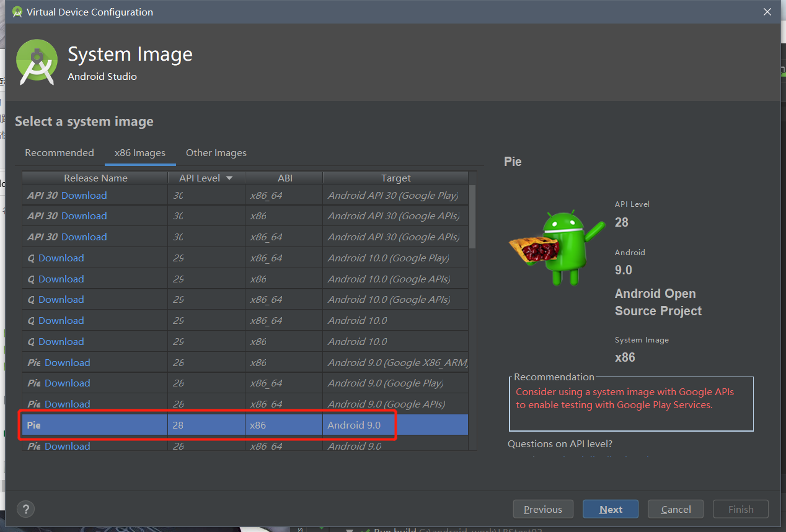The width and height of the screenshot is (786, 532).
Task: Click the Android Open Source Project text
Action: click(658, 302)
